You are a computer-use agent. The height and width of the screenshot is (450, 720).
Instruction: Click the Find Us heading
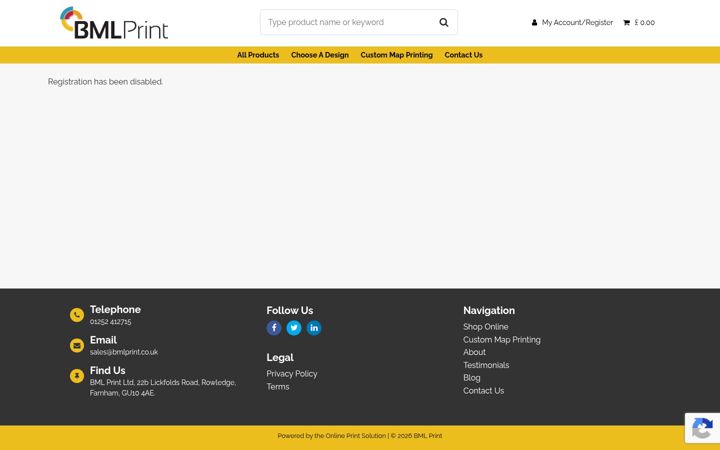(107, 370)
